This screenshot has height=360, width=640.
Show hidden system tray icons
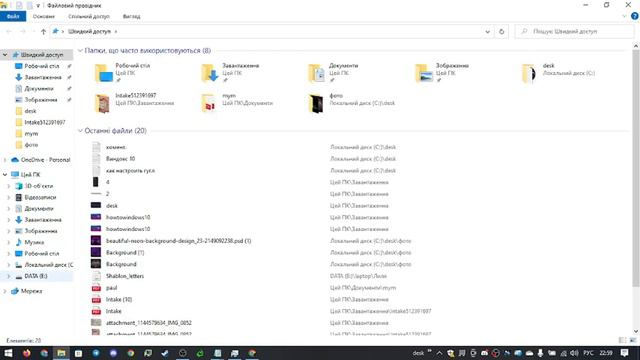click(x=439, y=353)
